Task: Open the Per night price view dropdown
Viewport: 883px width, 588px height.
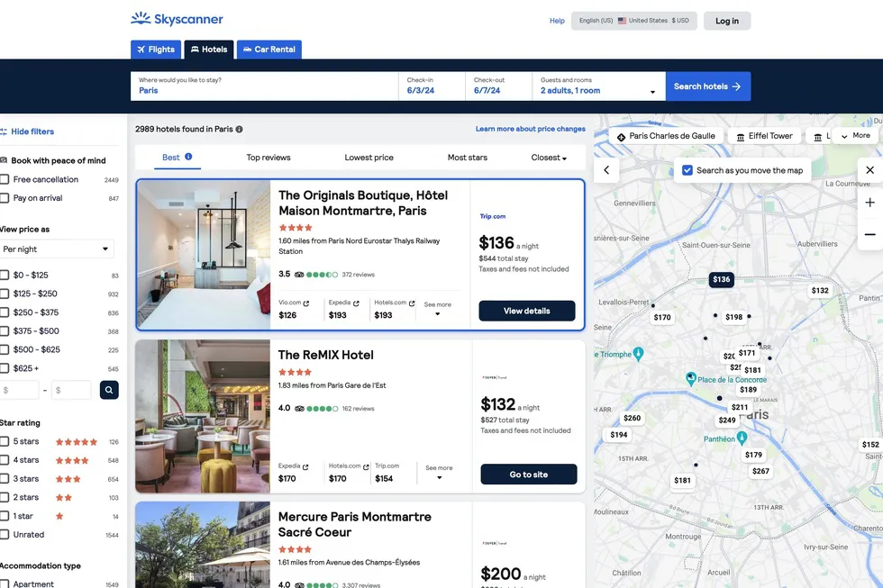Action: [x=56, y=249]
